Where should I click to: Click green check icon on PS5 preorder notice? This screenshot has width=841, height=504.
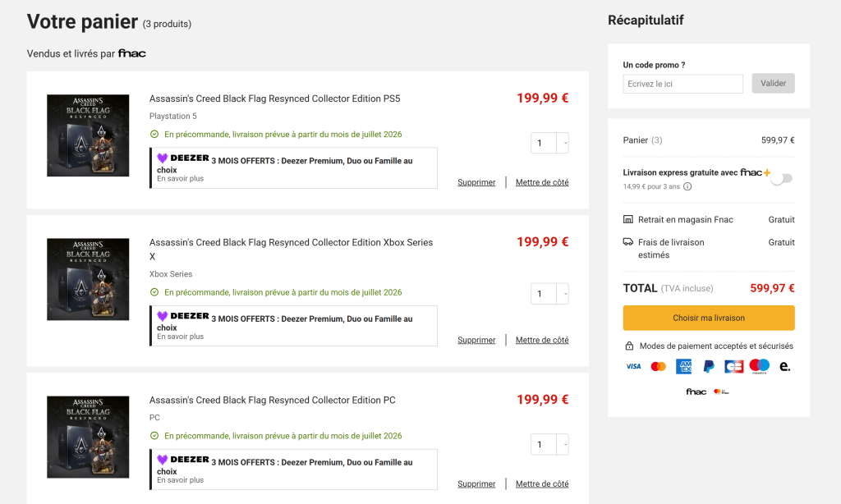154,134
